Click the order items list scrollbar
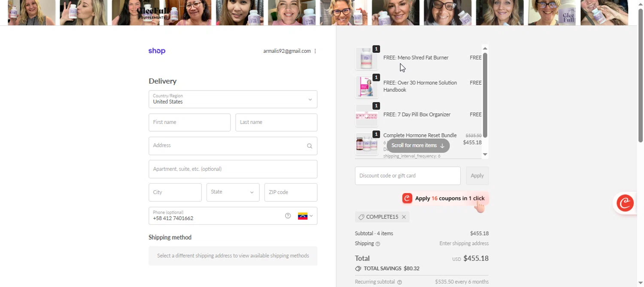This screenshot has height=287, width=644. (x=485, y=95)
